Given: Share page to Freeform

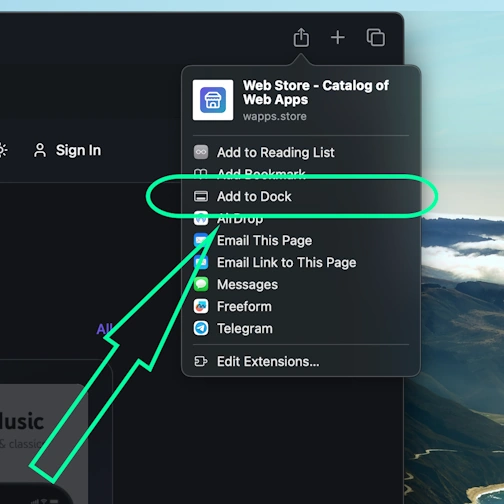Looking at the screenshot, I should click(301, 306).
